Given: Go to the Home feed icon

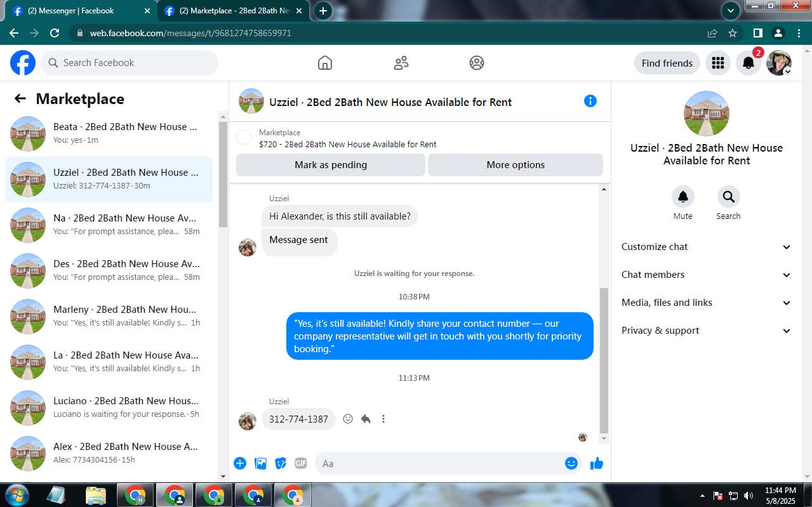Looking at the screenshot, I should (x=325, y=63).
